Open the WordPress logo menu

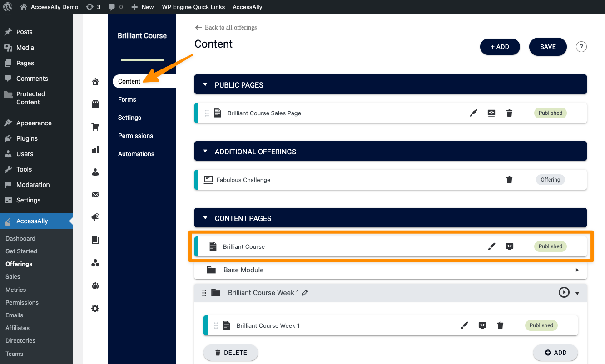tap(8, 7)
